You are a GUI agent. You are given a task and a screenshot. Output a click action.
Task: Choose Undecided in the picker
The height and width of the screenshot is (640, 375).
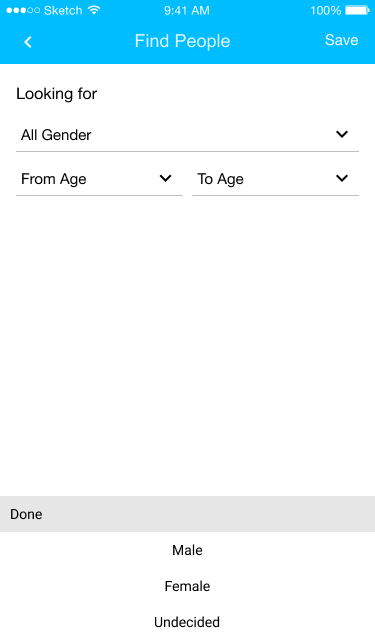coord(187,622)
